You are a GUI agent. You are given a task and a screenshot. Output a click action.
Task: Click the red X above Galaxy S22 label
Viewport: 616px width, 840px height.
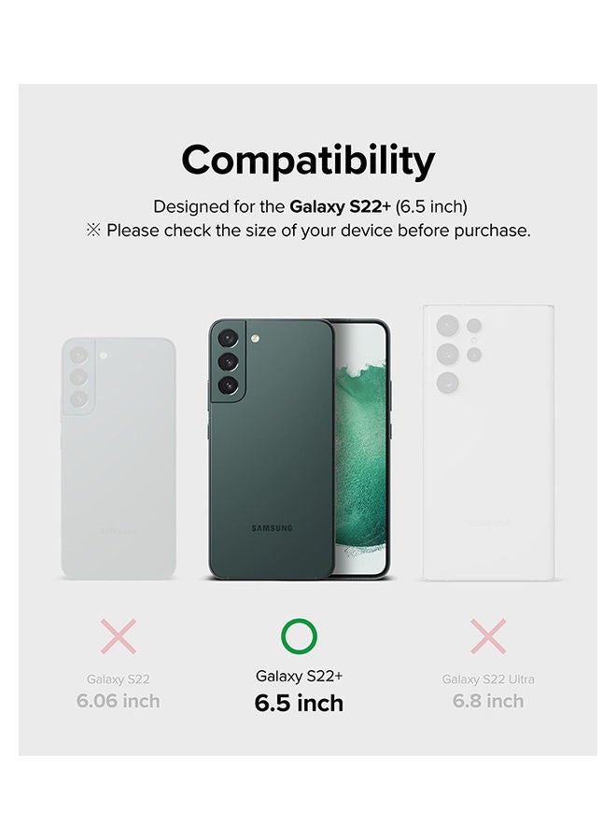click(x=118, y=637)
